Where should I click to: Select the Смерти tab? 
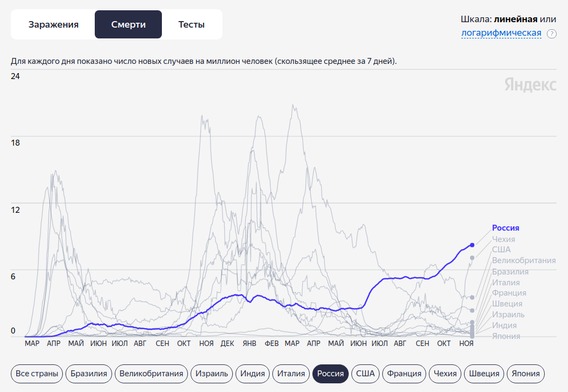(x=128, y=24)
